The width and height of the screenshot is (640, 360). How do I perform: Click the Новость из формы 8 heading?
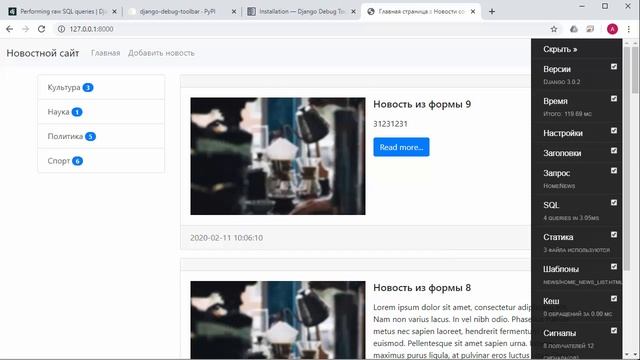[x=422, y=288]
